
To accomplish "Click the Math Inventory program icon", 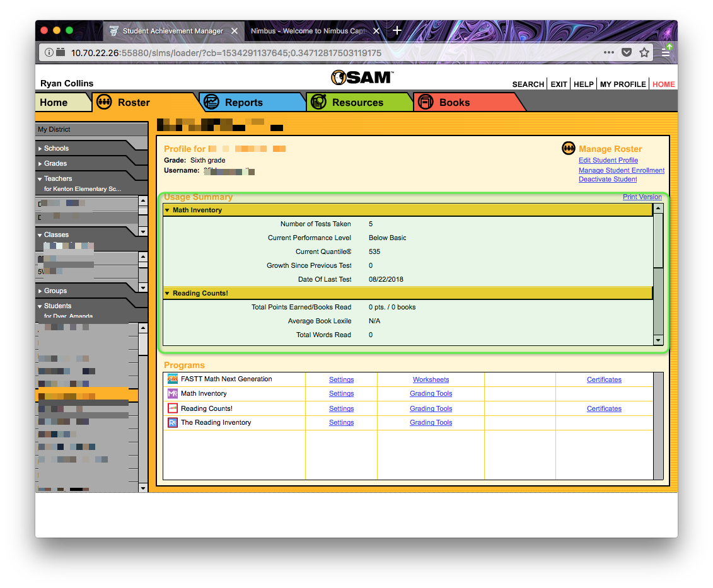I will 172,394.
